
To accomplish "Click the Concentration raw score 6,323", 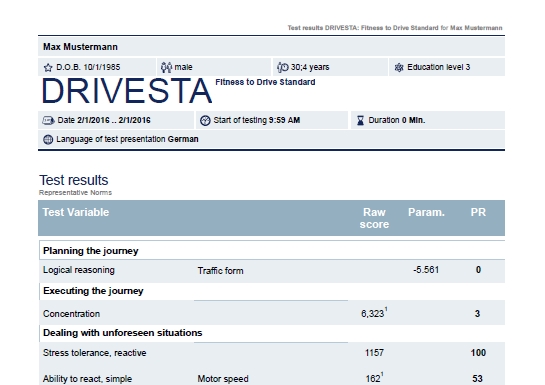I will pyautogui.click(x=374, y=313).
